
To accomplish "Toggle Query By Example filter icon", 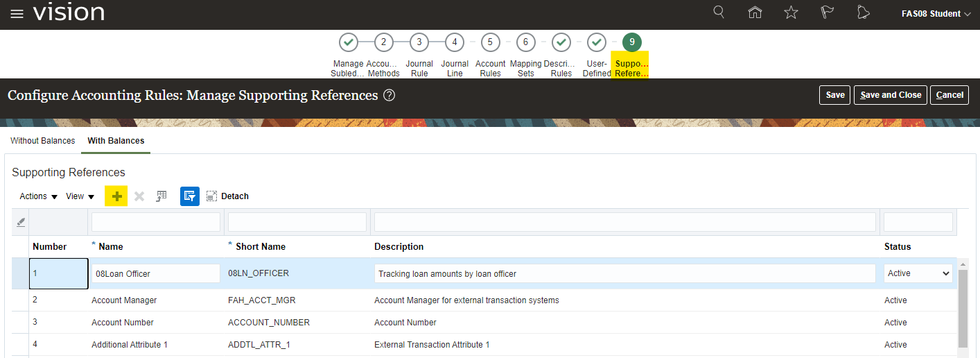I will (190, 196).
